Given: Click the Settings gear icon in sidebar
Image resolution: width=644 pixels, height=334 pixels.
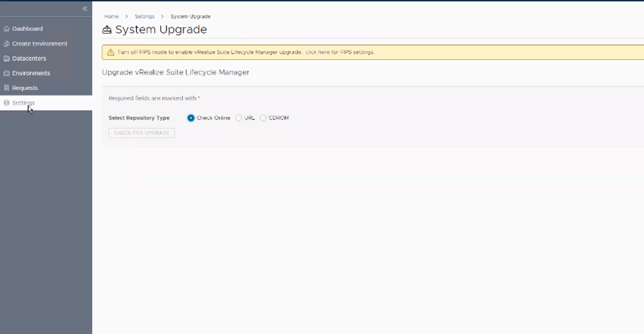Looking at the screenshot, I should (6, 103).
